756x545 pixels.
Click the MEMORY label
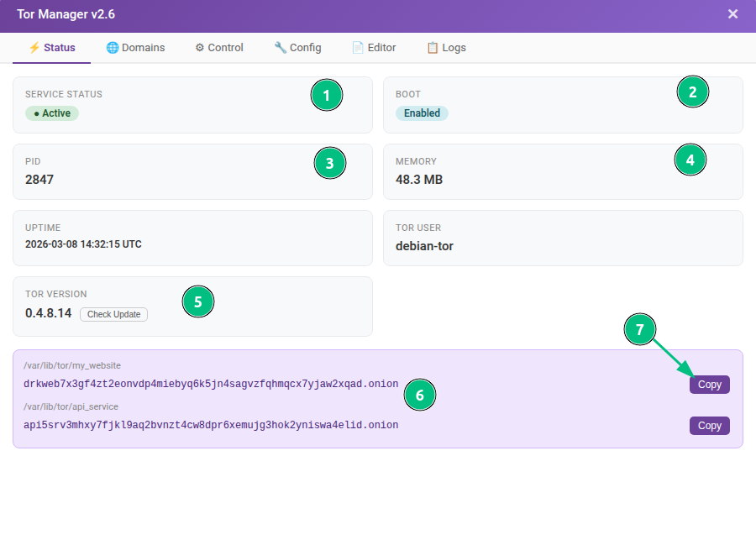pyautogui.click(x=416, y=161)
